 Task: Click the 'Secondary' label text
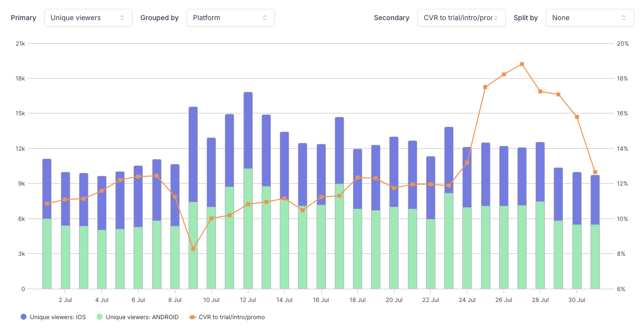392,18
